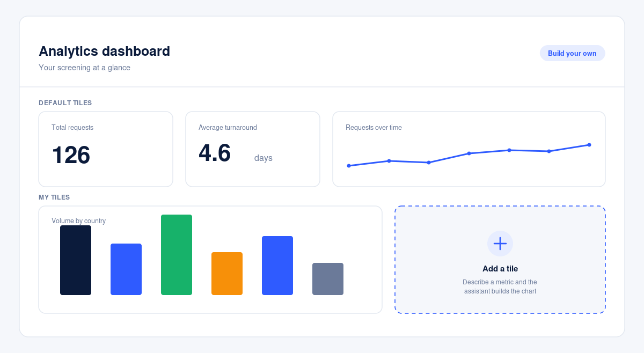Click the dark navy bar in Volume by country
Image resolution: width=644 pixels, height=353 pixels.
76,260
